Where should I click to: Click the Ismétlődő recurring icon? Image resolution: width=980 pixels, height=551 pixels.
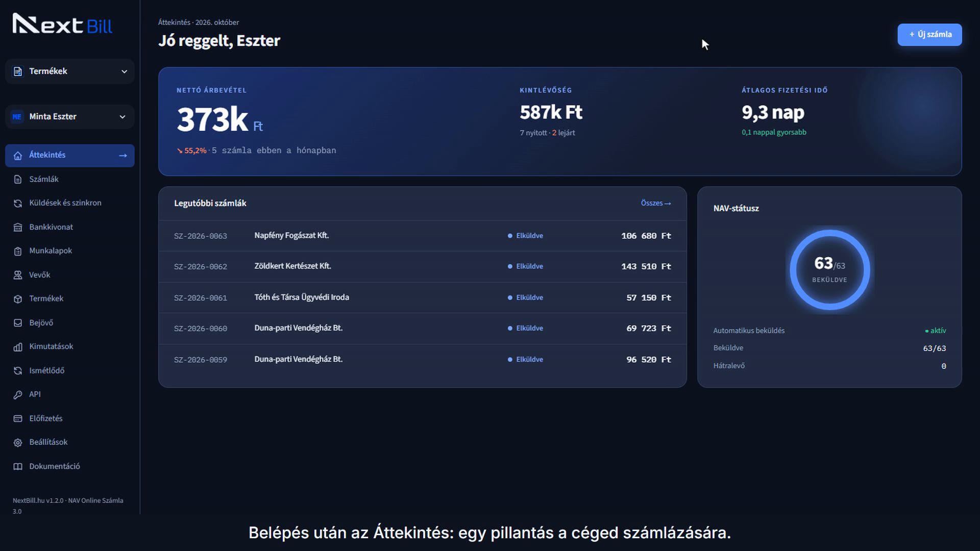pyautogui.click(x=18, y=371)
